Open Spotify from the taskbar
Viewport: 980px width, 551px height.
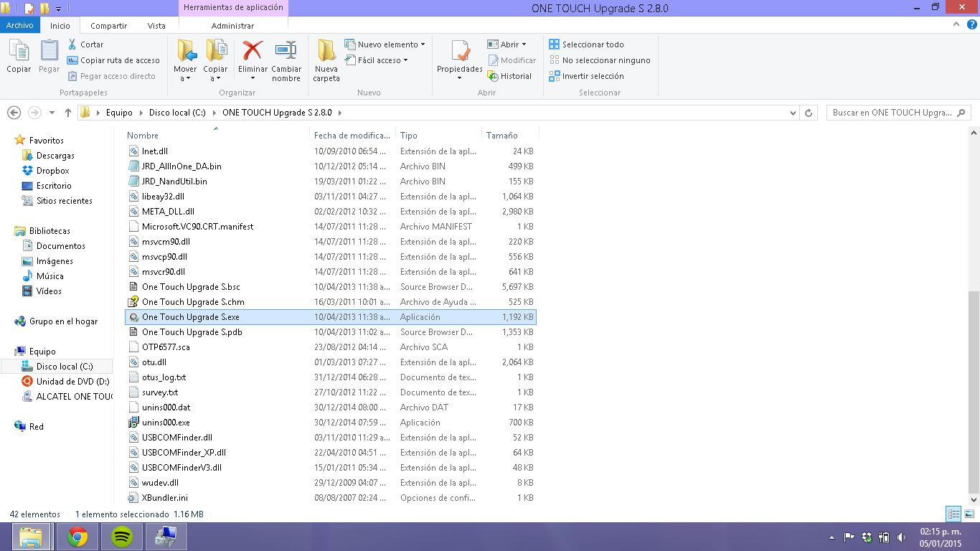(122, 537)
